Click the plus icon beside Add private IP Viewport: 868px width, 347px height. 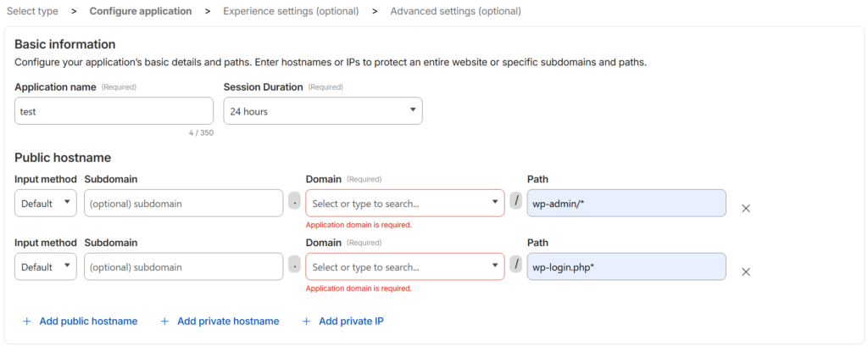tap(307, 322)
